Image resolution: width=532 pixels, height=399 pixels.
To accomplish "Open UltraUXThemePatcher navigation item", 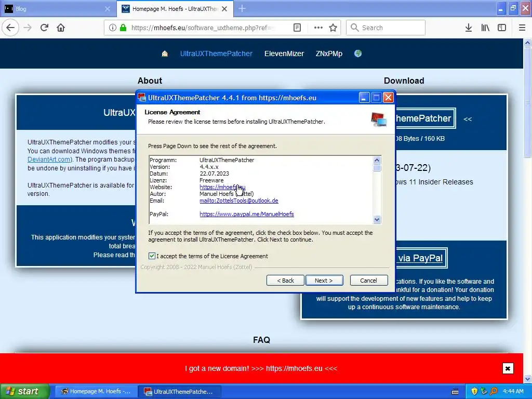I will click(216, 54).
